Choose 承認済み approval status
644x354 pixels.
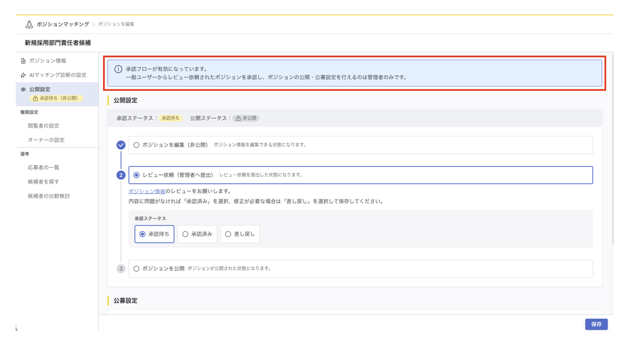[x=197, y=234]
